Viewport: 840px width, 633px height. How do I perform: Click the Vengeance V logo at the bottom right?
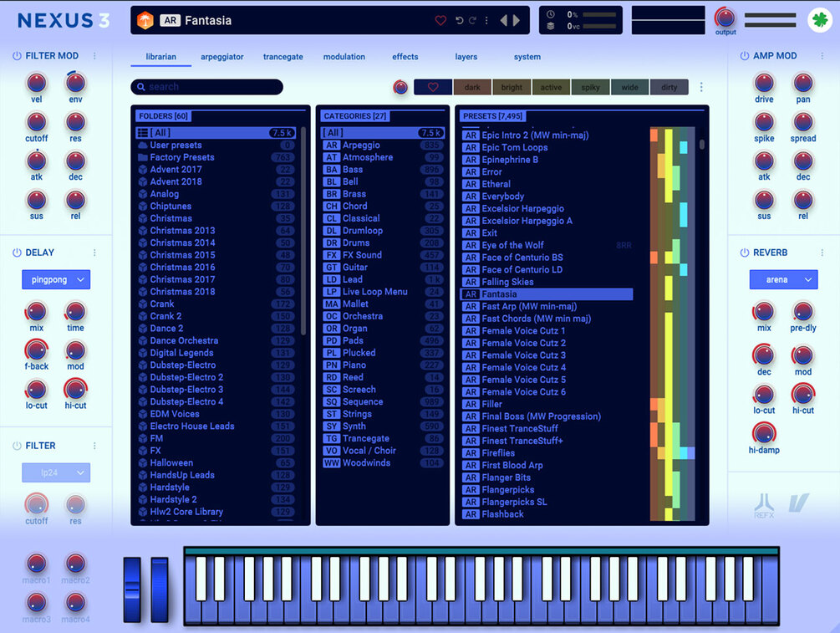[x=799, y=503]
